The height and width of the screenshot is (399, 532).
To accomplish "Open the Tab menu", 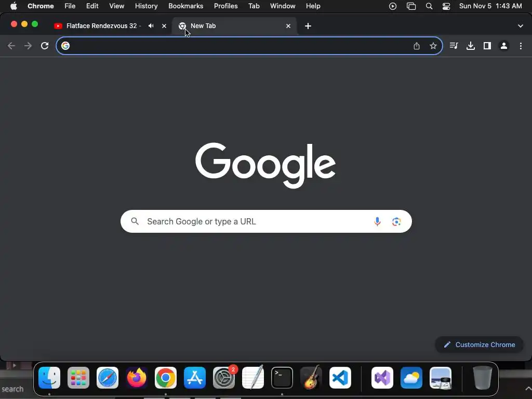I will coord(254,6).
